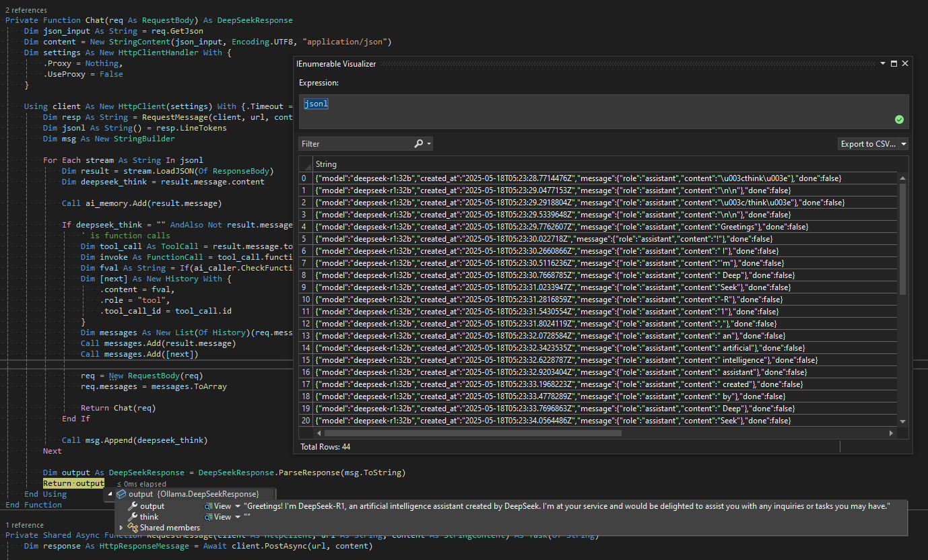Click the filter search magnifier icon

pos(418,144)
